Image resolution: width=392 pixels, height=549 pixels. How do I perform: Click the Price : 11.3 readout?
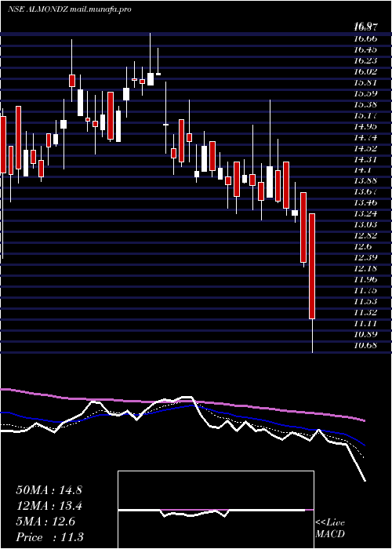[49, 536]
